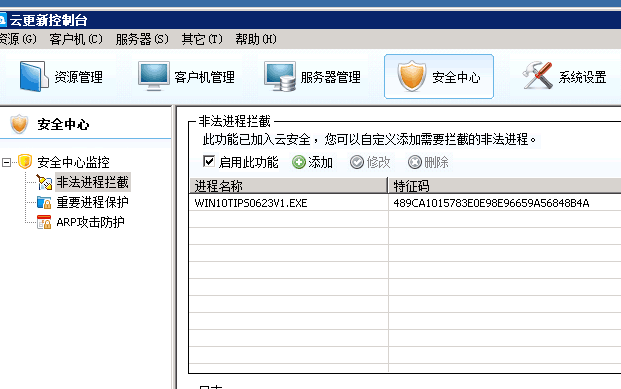Click the 云更新控制台 title bar icon
This screenshot has width=621, height=389.
click(2, 20)
